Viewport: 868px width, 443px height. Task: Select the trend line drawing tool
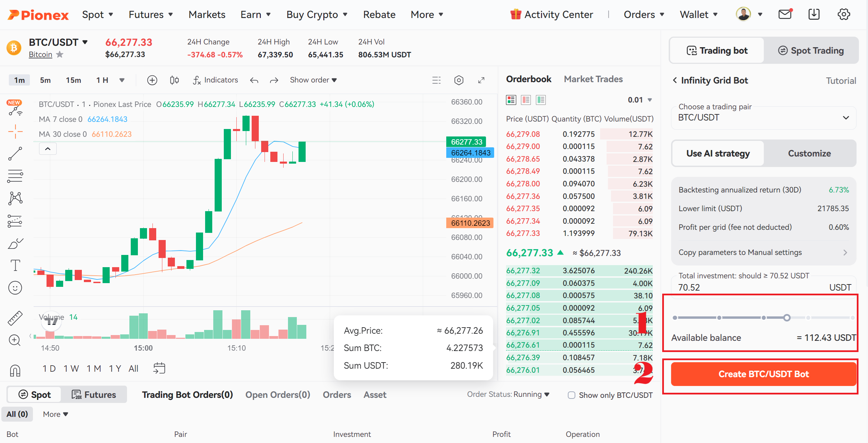(15, 154)
